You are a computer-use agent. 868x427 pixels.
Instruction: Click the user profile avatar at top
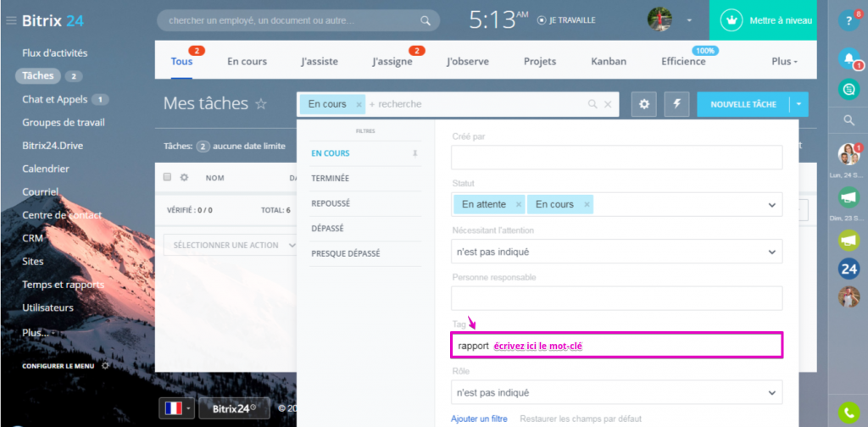(x=659, y=19)
